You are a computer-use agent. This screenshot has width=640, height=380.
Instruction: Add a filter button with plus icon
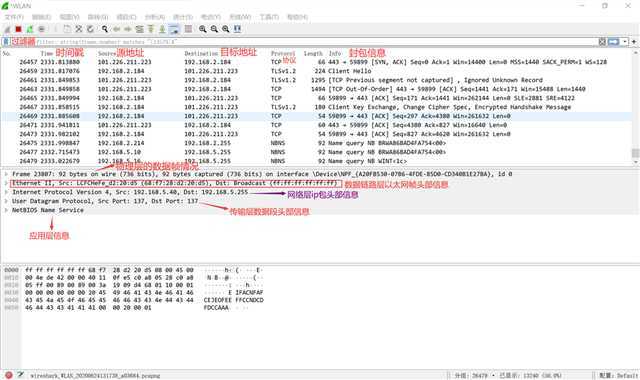634,42
